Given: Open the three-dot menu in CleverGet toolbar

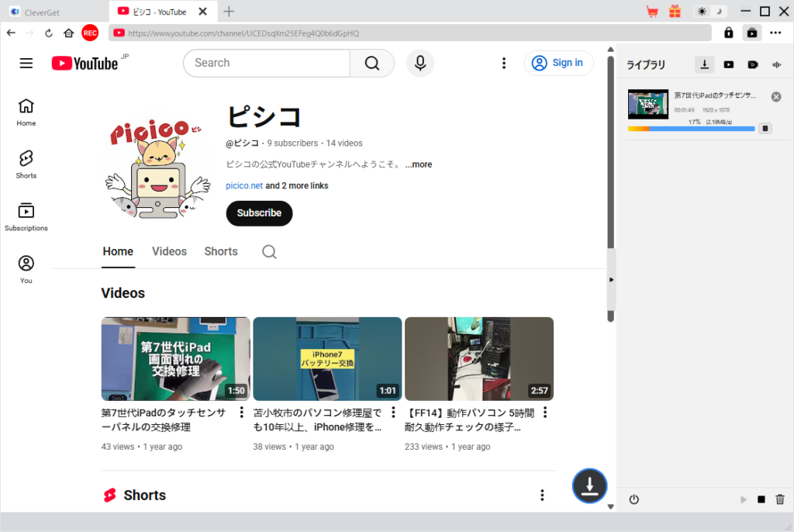Looking at the screenshot, I should pyautogui.click(x=775, y=33).
